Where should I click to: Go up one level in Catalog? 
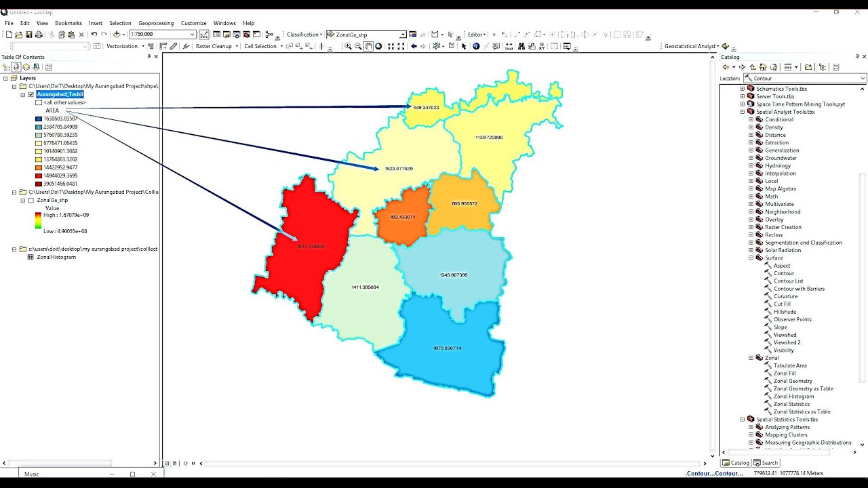[x=753, y=67]
